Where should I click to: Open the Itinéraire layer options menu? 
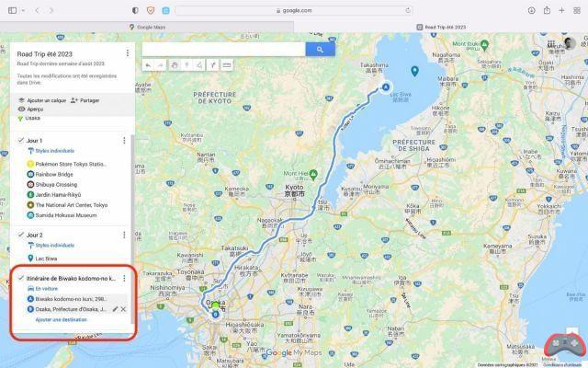124,279
